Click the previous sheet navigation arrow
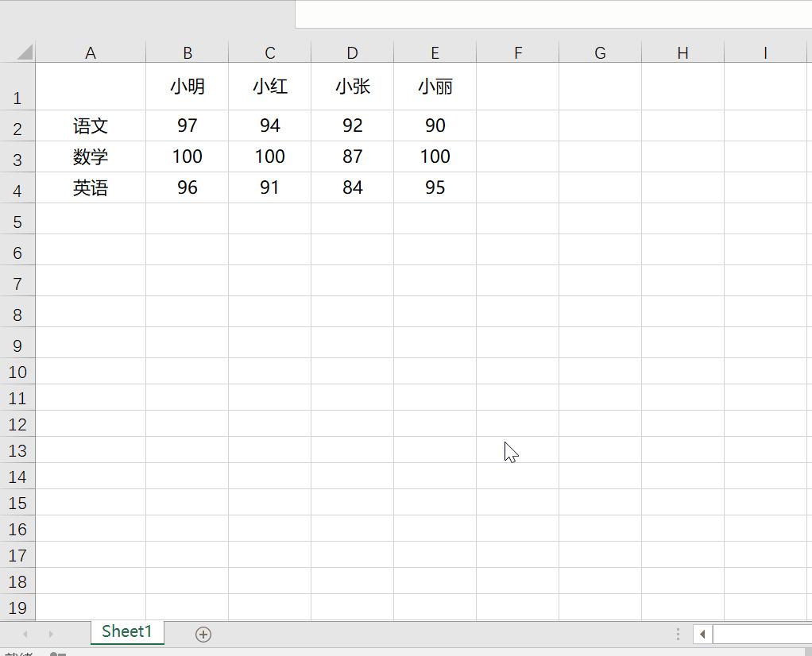The width and height of the screenshot is (812, 656). point(25,634)
